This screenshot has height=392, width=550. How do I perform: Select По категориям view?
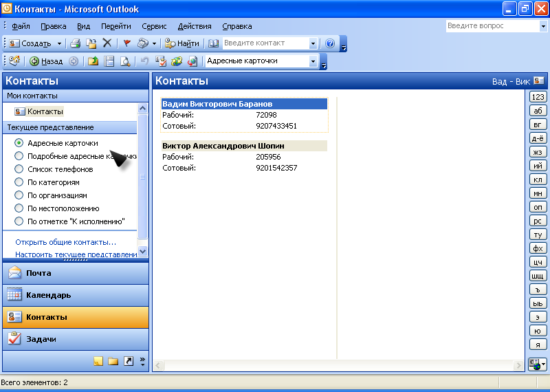click(19, 182)
